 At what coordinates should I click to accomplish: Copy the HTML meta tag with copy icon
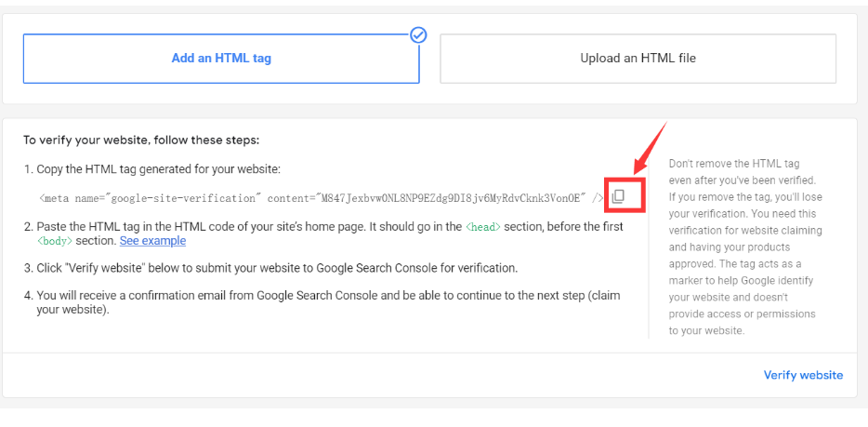click(619, 196)
